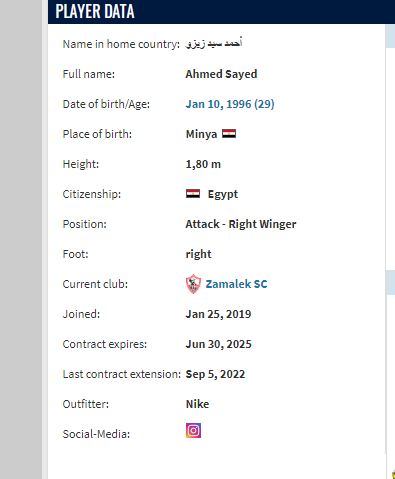Click the joined date Jan 25, 2019
Image resolution: width=395 pixels, height=479 pixels.
[x=218, y=314]
